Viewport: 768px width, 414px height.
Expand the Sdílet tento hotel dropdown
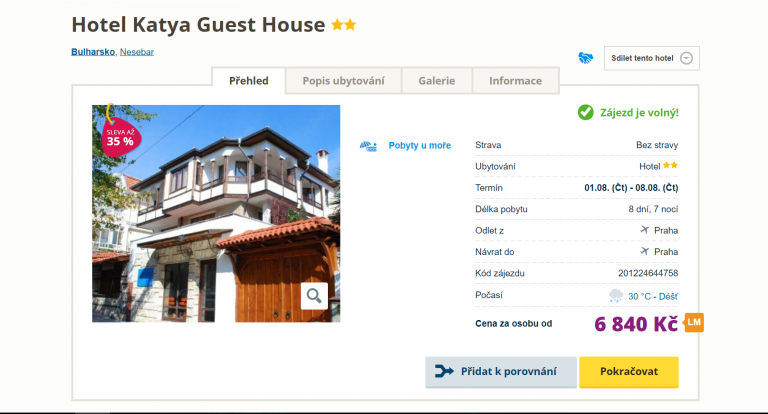click(x=651, y=58)
